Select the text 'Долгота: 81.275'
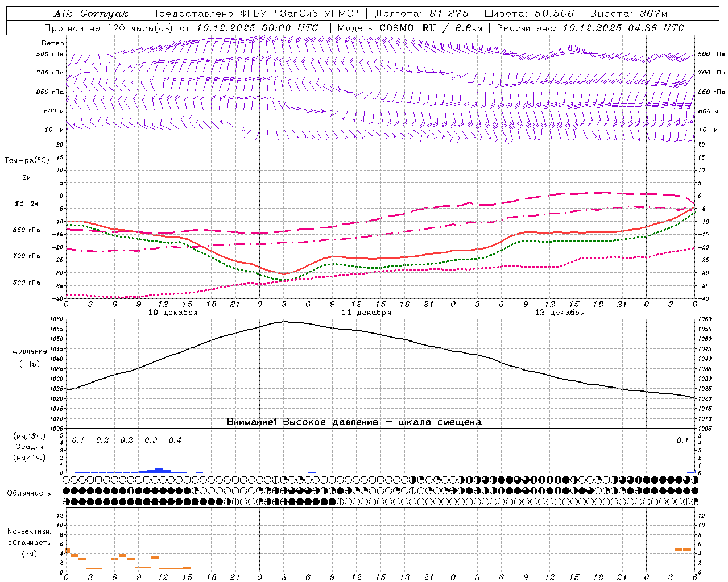The height and width of the screenshot is (582, 728). pyautogui.click(x=422, y=14)
